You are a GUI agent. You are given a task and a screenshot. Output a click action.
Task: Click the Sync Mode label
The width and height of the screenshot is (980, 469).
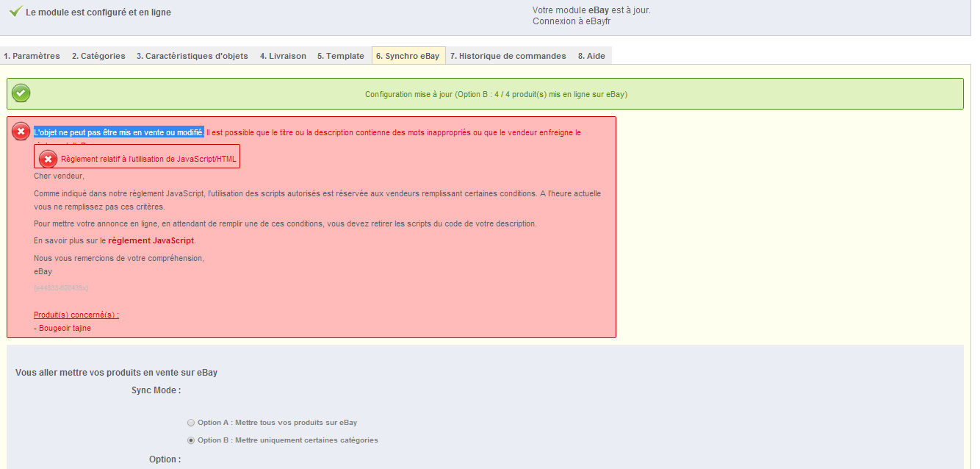(x=156, y=390)
